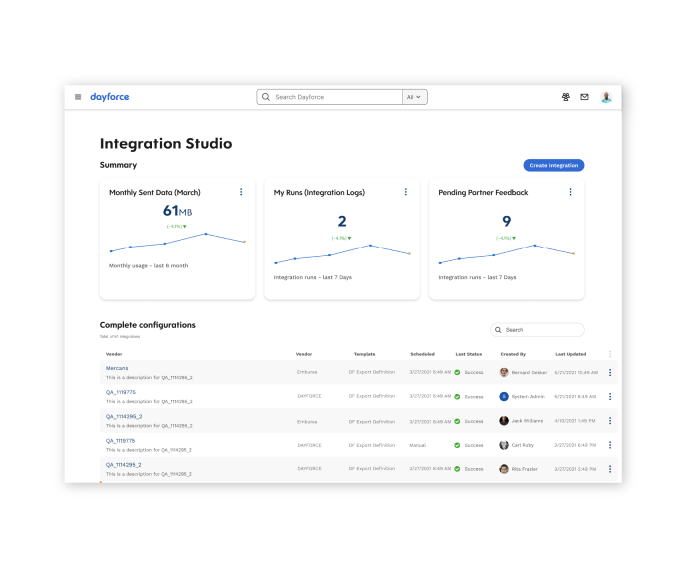This screenshot has width=688, height=568.
Task: Open row actions menu for Mercans
Action: click(x=610, y=372)
